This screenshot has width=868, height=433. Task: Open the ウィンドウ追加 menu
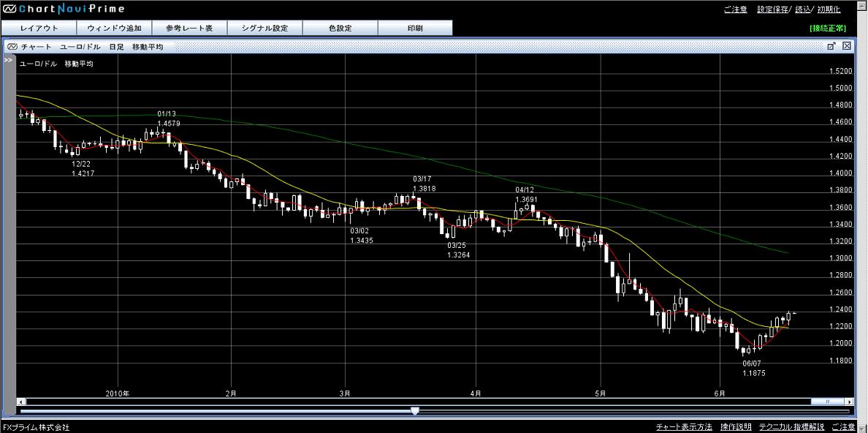pos(114,28)
